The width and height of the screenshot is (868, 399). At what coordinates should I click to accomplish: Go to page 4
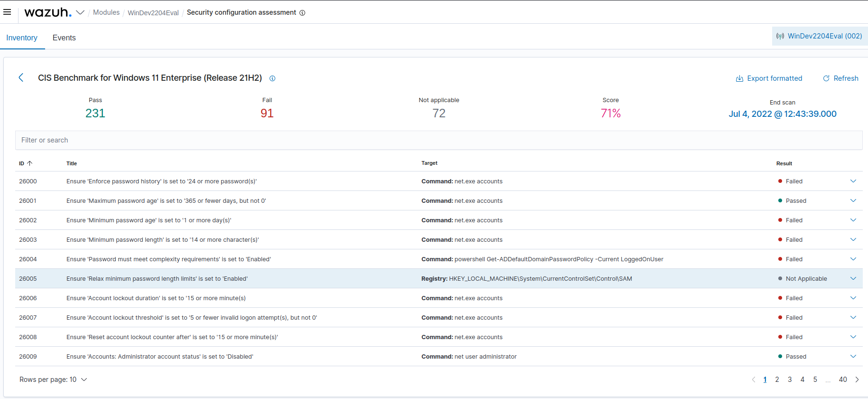click(803, 380)
